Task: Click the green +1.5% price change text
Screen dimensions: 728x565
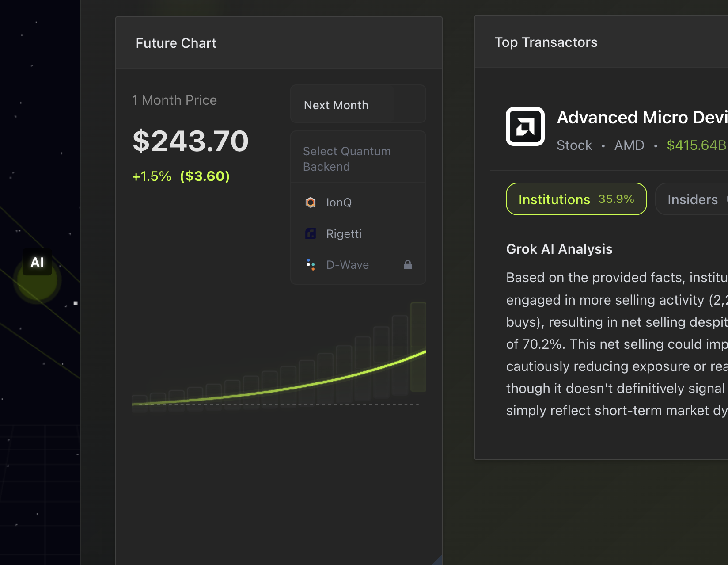Action: pos(152,176)
